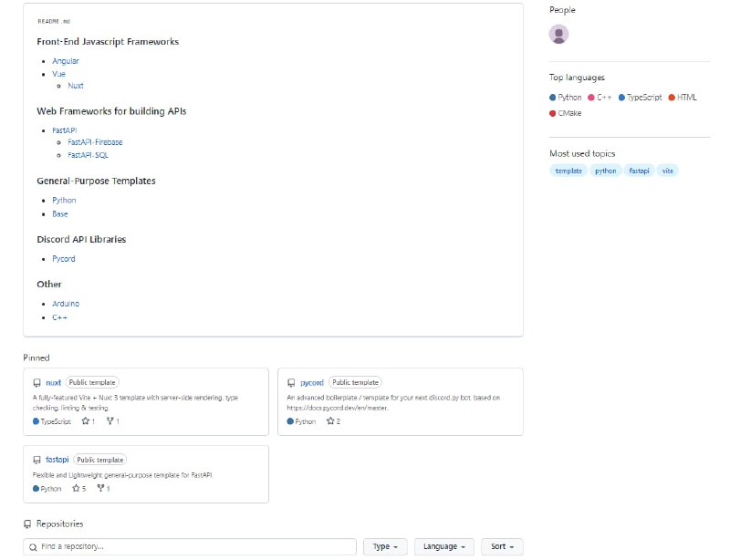Click the star icon on nuxt card
Image resolution: width=730 pixels, height=560 pixels.
coord(85,420)
